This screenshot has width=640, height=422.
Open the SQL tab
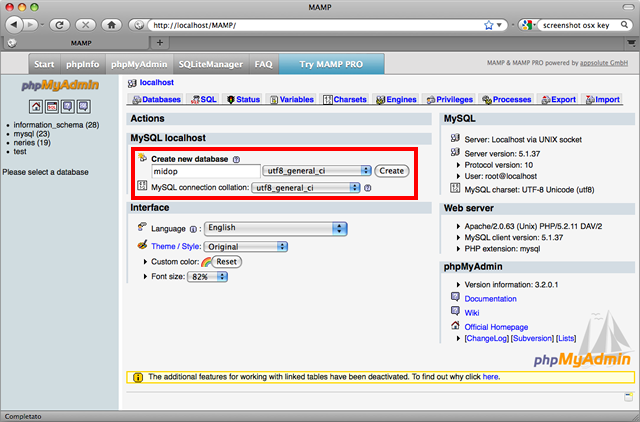click(203, 100)
